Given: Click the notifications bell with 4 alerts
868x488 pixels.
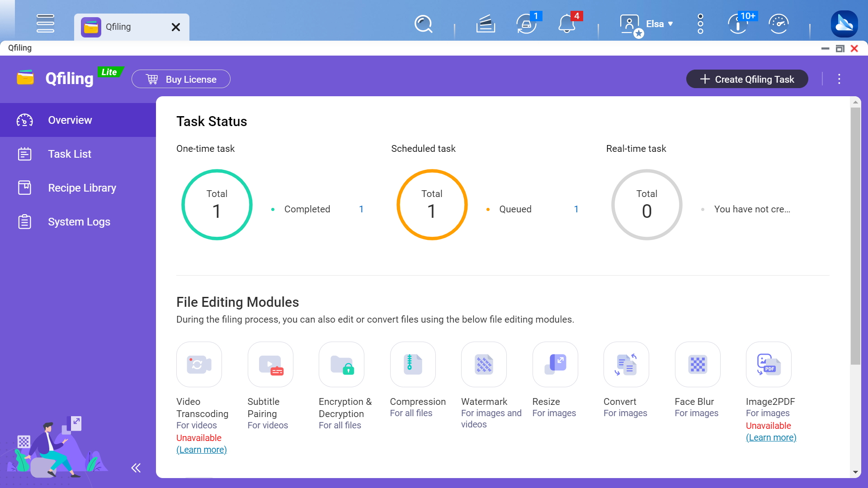Looking at the screenshot, I should [x=567, y=23].
